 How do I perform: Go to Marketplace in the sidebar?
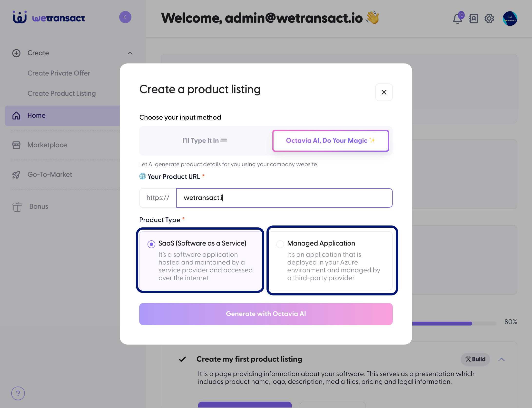(47, 145)
